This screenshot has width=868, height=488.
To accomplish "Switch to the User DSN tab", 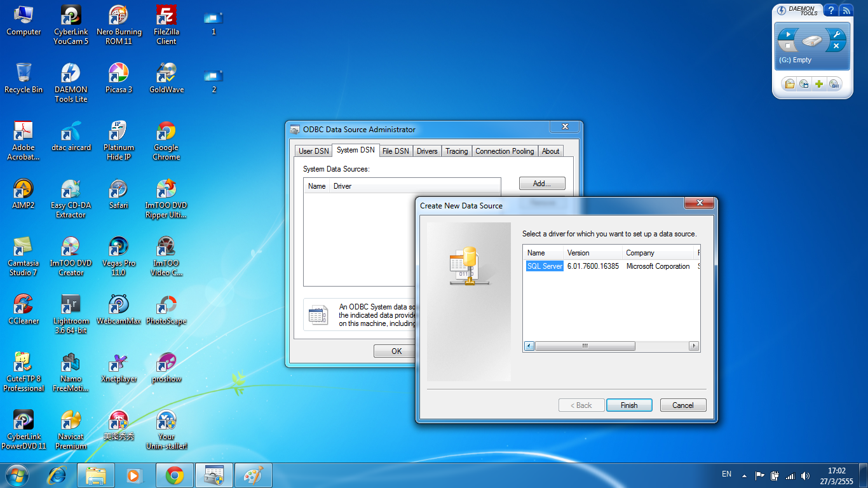I will tap(314, 151).
